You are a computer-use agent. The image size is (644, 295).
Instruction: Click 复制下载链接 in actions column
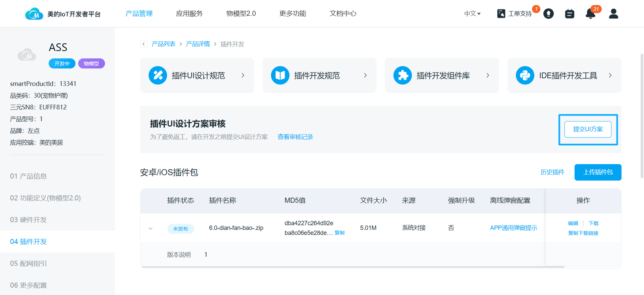click(x=583, y=233)
